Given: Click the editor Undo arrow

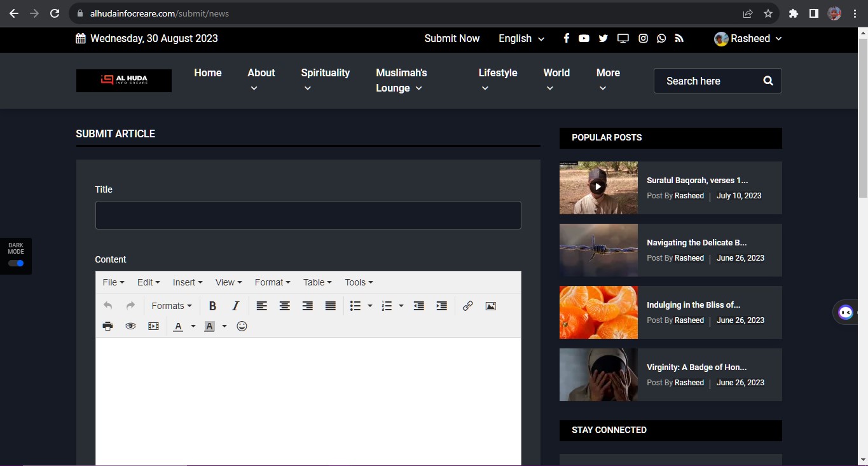Looking at the screenshot, I should pos(107,306).
